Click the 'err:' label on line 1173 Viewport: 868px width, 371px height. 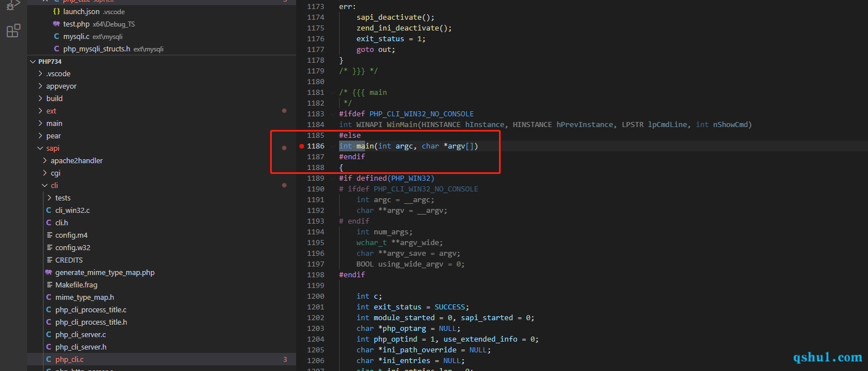click(x=348, y=7)
